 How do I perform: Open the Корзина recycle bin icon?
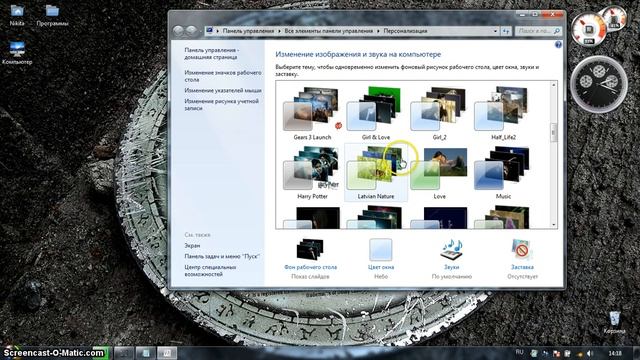[614, 322]
